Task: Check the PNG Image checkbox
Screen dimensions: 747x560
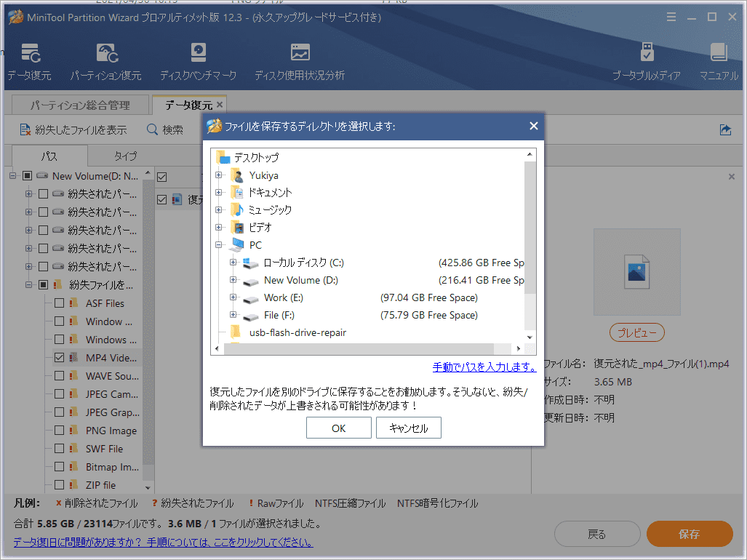Action: [x=60, y=430]
